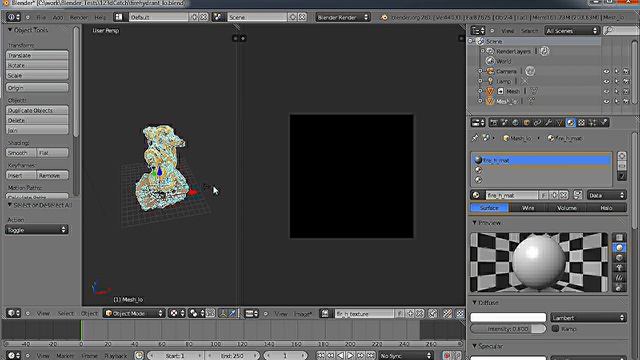The width and height of the screenshot is (640, 360).
Task: Add a new material slot with the plus button
Action: pos(622,156)
